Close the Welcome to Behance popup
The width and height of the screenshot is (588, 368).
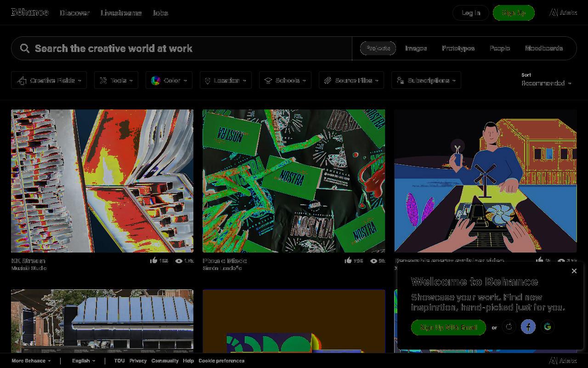[x=574, y=271]
